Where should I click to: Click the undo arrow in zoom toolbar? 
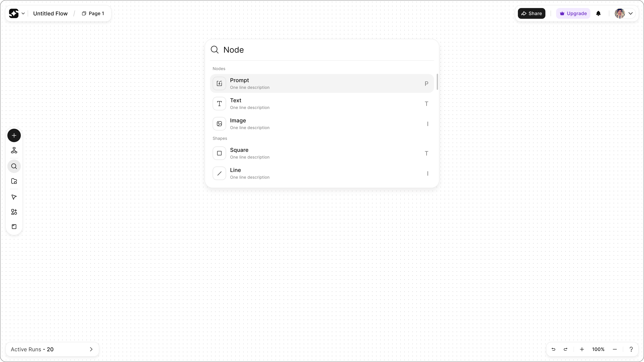coord(553,349)
